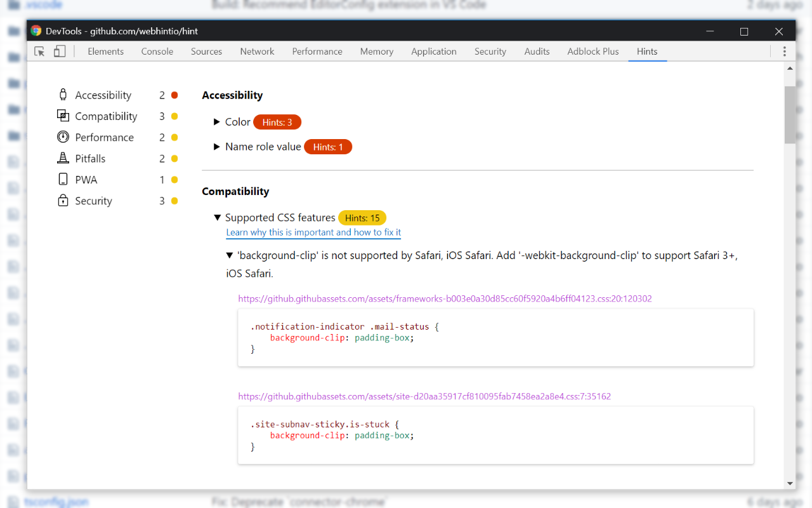The width and height of the screenshot is (812, 508).
Task: Open the Adblock Plus tab
Action: [x=593, y=51]
